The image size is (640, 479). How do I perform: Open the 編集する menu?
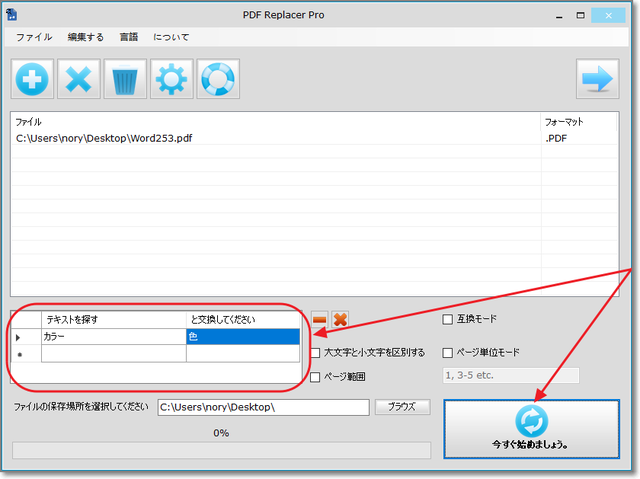85,36
